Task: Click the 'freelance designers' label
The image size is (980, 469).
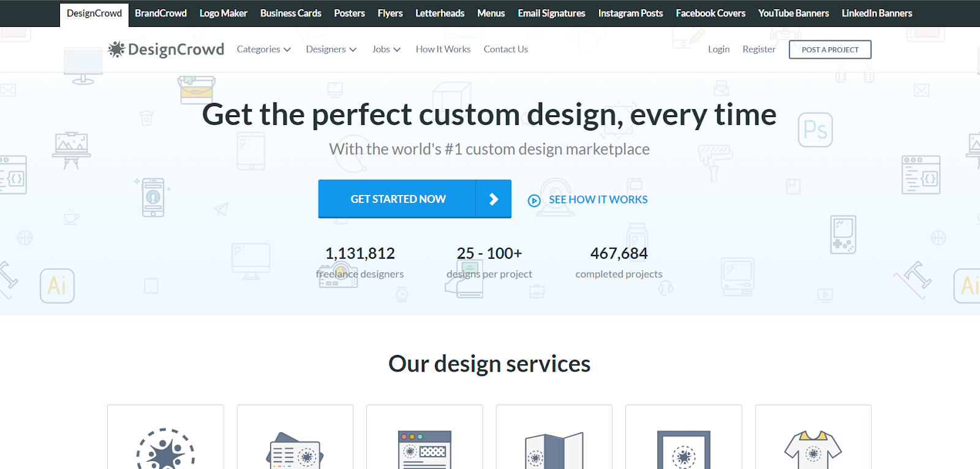Action: 360,274
